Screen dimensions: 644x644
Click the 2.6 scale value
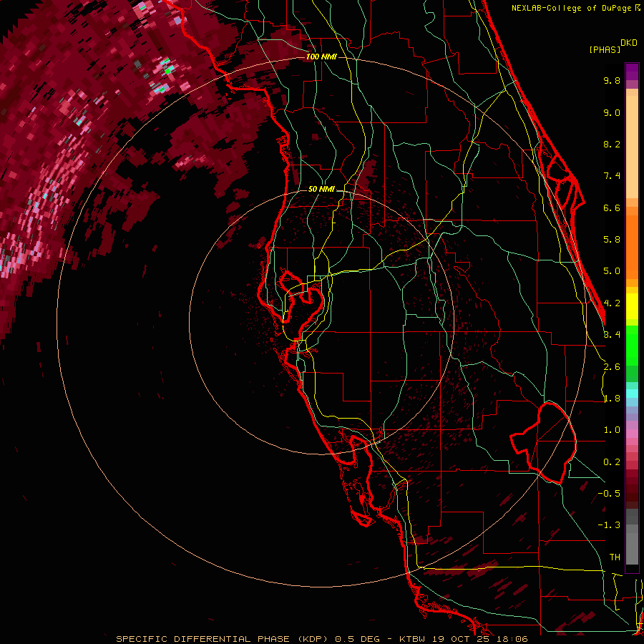(x=612, y=367)
